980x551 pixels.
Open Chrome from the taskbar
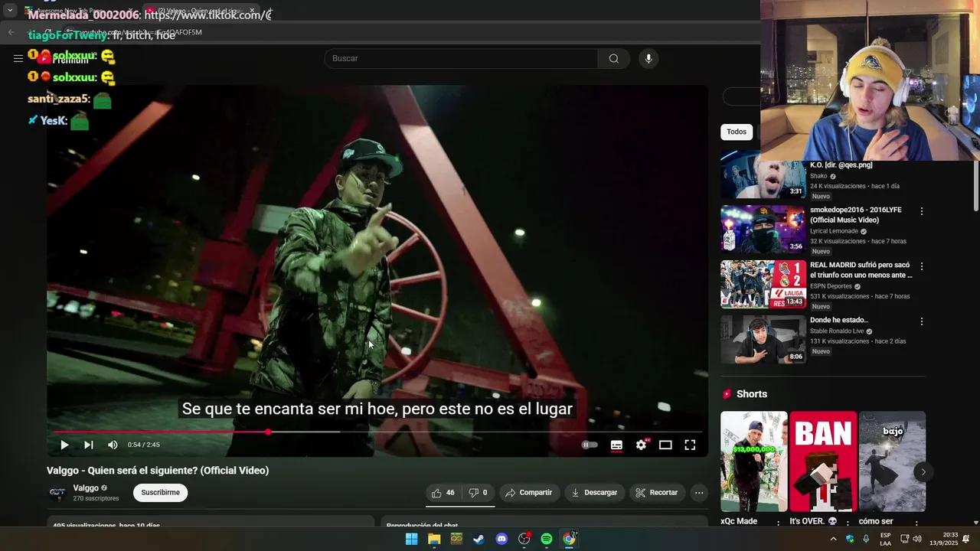tap(569, 539)
